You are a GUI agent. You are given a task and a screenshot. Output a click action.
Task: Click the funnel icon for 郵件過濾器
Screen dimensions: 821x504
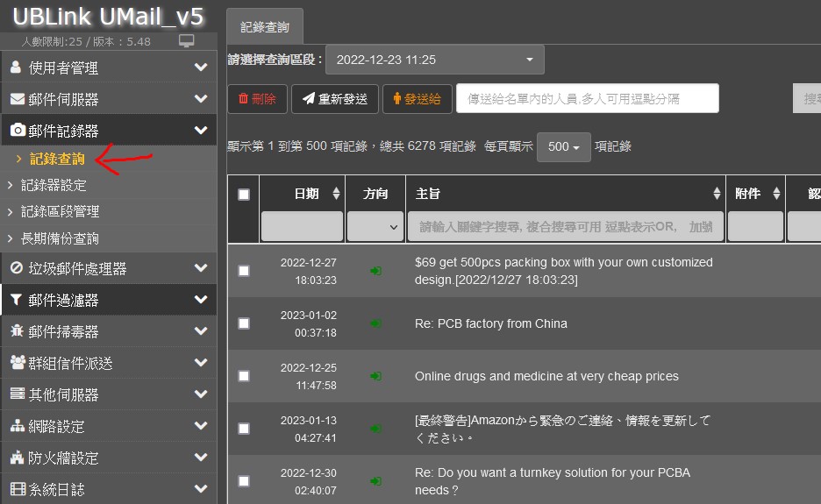(x=17, y=300)
